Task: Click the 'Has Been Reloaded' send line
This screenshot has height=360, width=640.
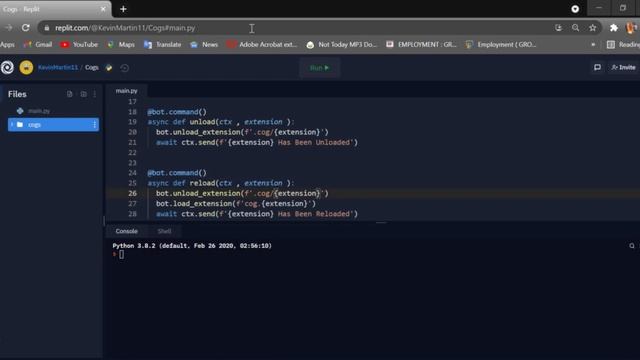Action: pos(257,214)
